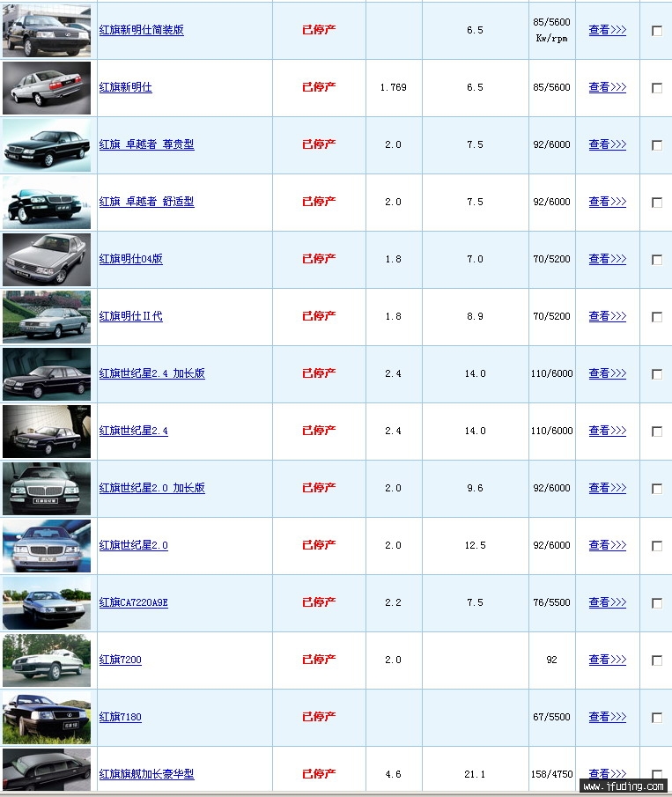Open the 红旗 卓越者 尊贵型 link
Image resolution: width=672 pixels, height=797 pixels.
tap(146, 144)
